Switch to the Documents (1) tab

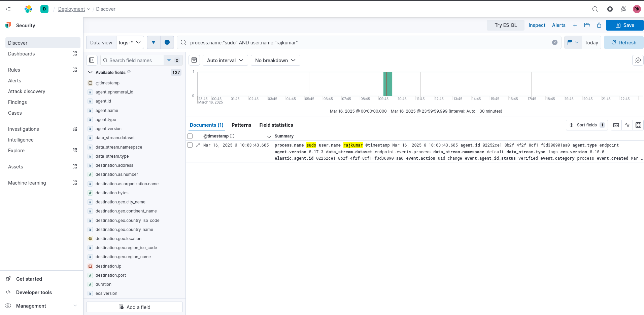(x=207, y=125)
